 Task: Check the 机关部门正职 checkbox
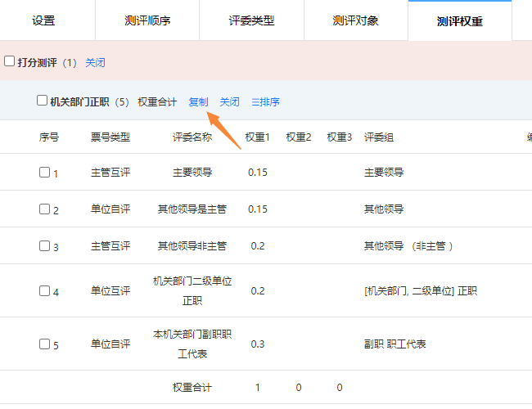pyautogui.click(x=42, y=101)
